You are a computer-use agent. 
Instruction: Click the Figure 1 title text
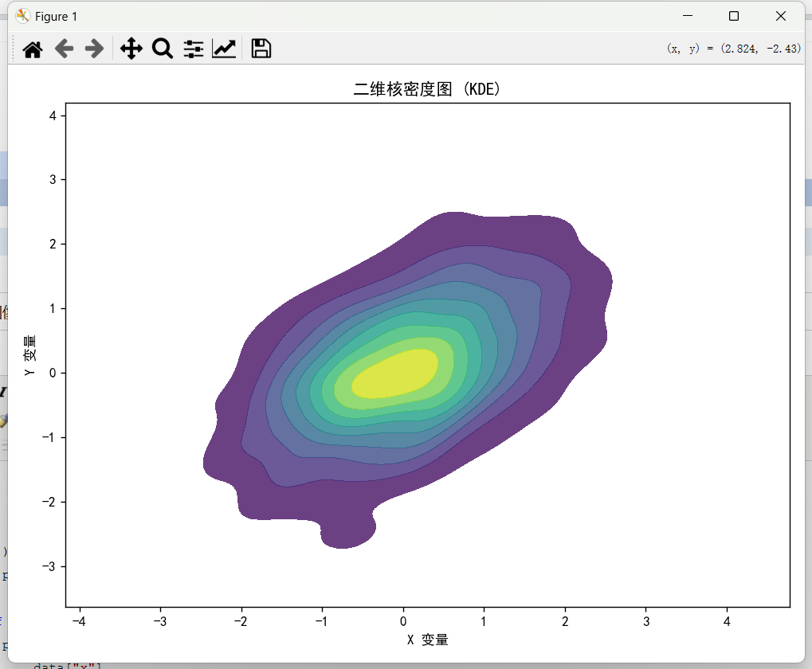click(56, 17)
